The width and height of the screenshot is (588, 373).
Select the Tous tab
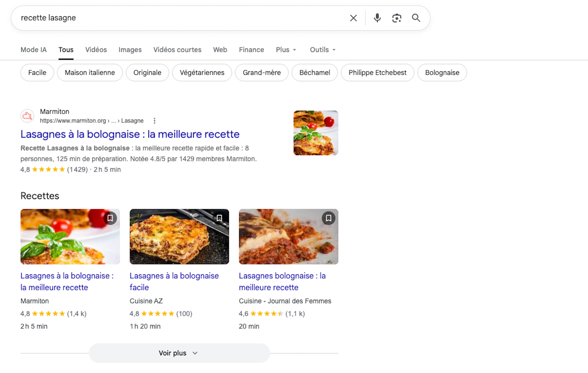(66, 50)
